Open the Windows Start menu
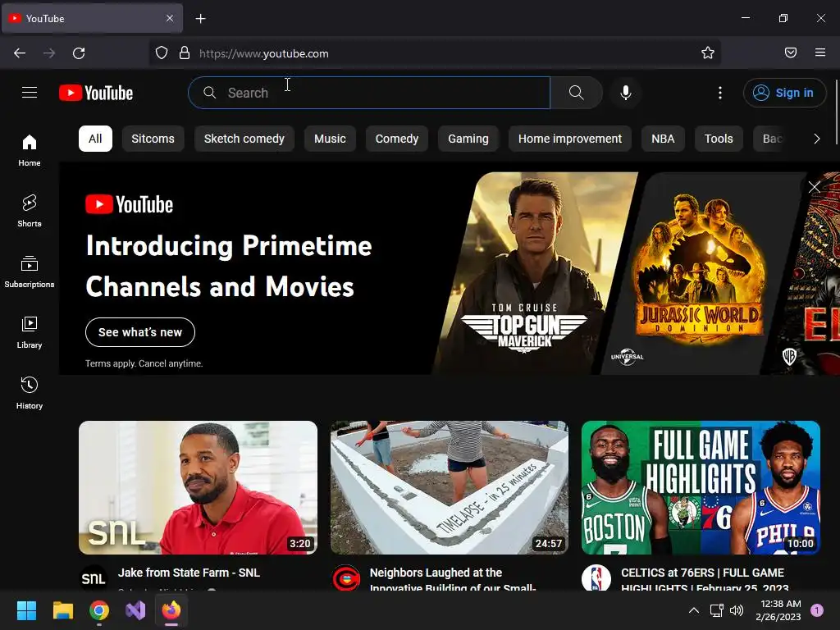The height and width of the screenshot is (630, 840). pos(26,610)
